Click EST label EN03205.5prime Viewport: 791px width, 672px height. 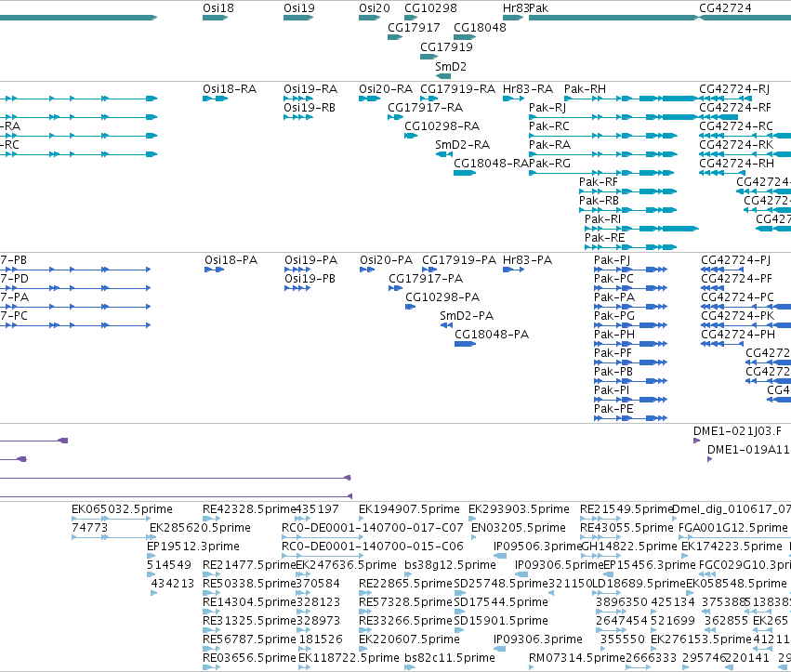click(x=519, y=528)
